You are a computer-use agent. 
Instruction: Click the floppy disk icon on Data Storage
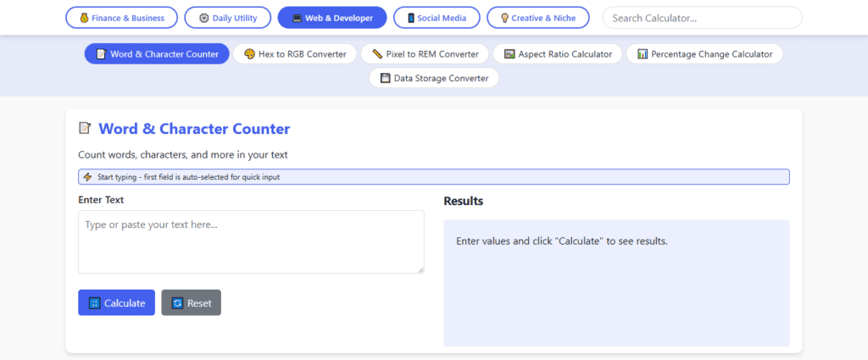click(x=386, y=78)
